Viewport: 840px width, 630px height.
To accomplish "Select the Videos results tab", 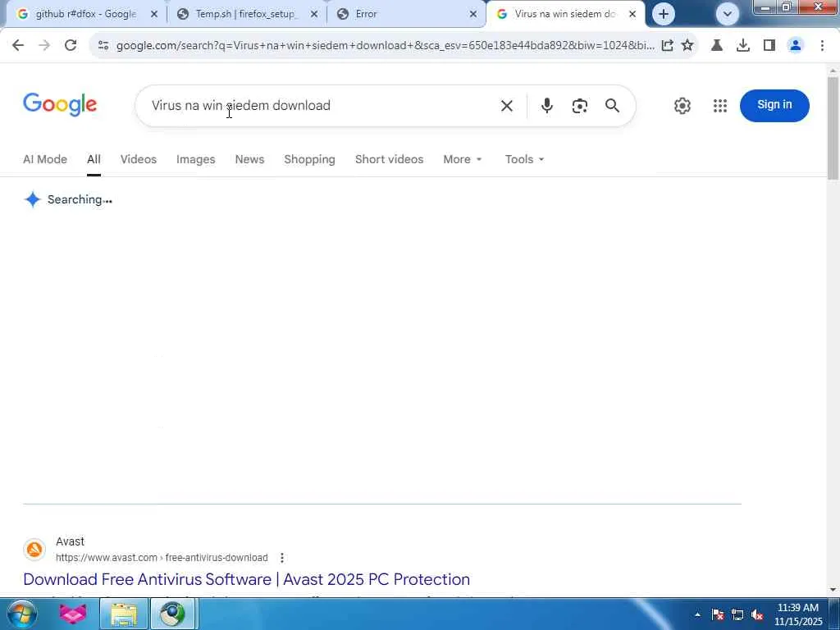I will click(138, 159).
